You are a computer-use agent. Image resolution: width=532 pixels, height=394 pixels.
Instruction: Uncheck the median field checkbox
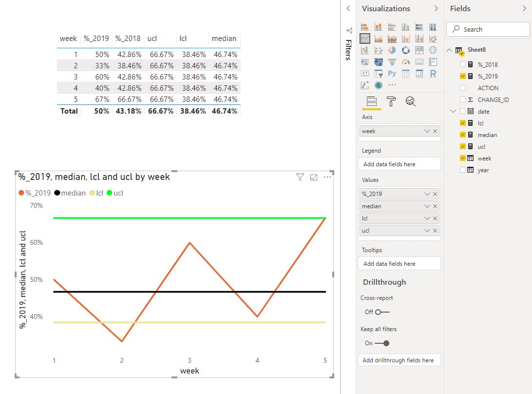point(463,135)
